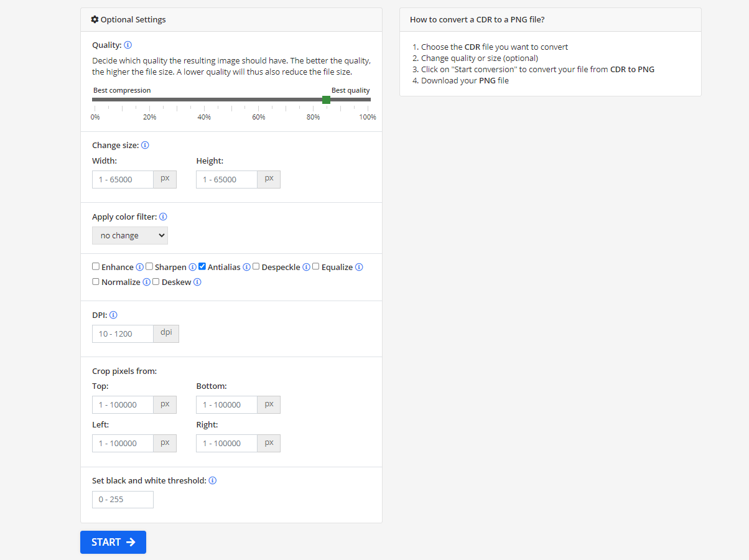This screenshot has width=749, height=560.
Task: Click the 0% tick label on slider
Action: 95,117
